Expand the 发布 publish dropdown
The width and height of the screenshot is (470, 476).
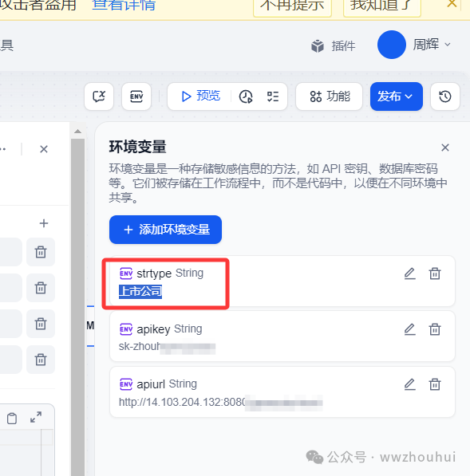[x=396, y=96]
